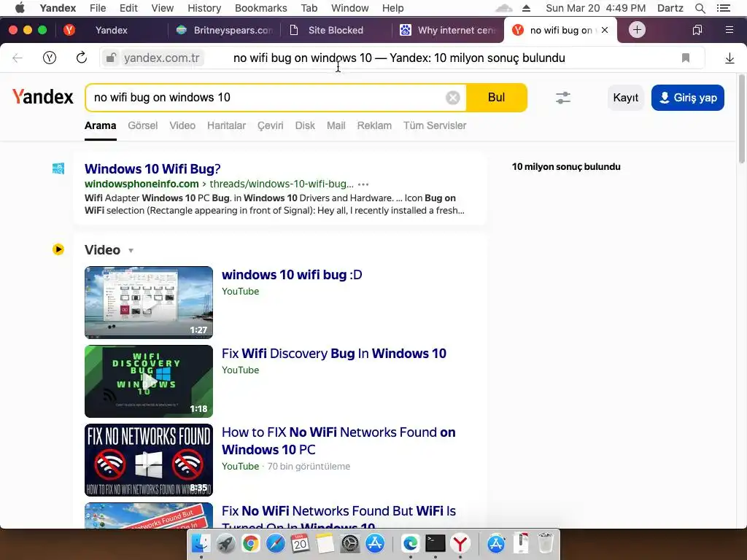The height and width of the screenshot is (560, 747).
Task: Open the browser hamburger menu
Action: 729,30
